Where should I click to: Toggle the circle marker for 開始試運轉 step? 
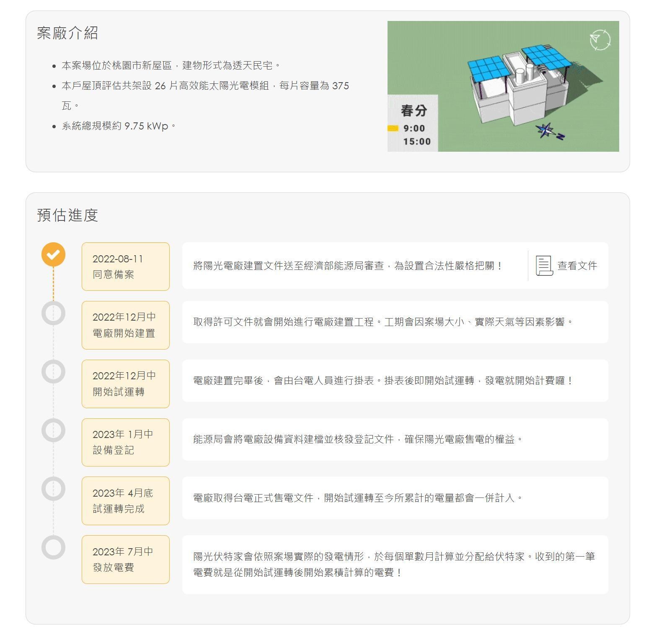[x=53, y=372]
